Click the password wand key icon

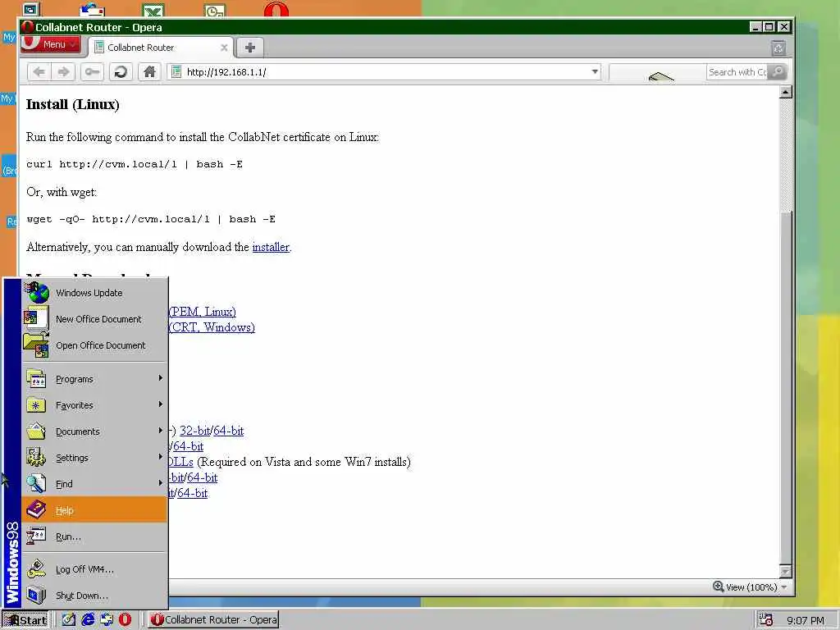(x=92, y=72)
